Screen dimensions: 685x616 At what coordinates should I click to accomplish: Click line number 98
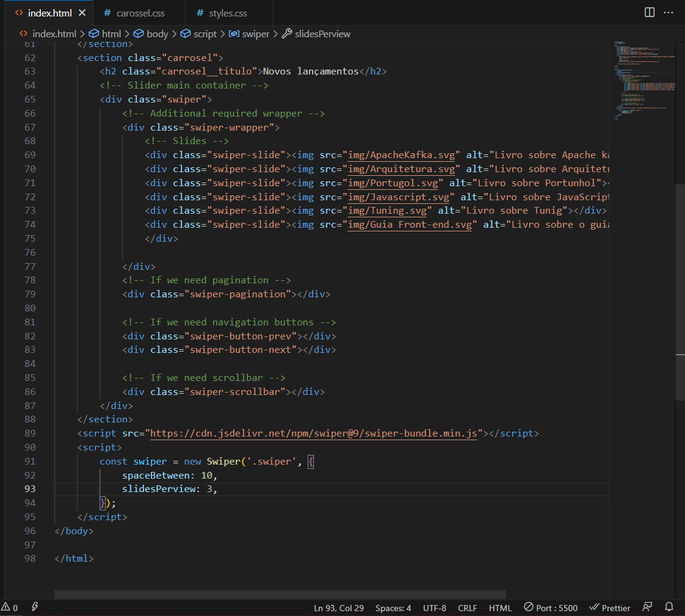(30, 559)
